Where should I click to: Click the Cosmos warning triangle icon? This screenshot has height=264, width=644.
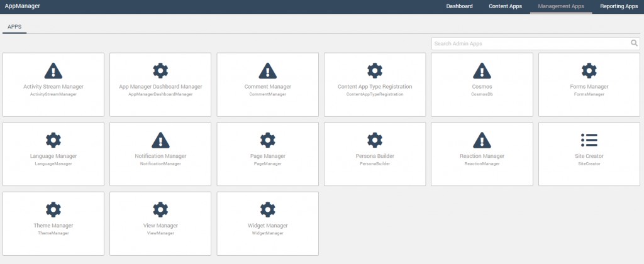click(482, 70)
